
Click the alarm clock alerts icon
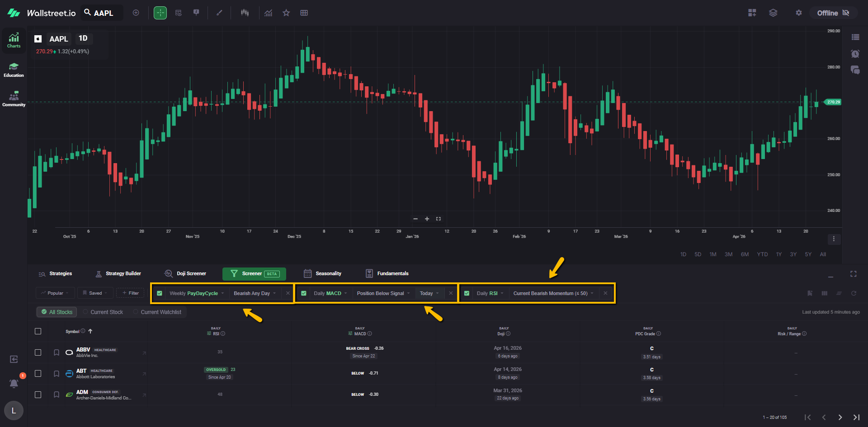coord(855,54)
